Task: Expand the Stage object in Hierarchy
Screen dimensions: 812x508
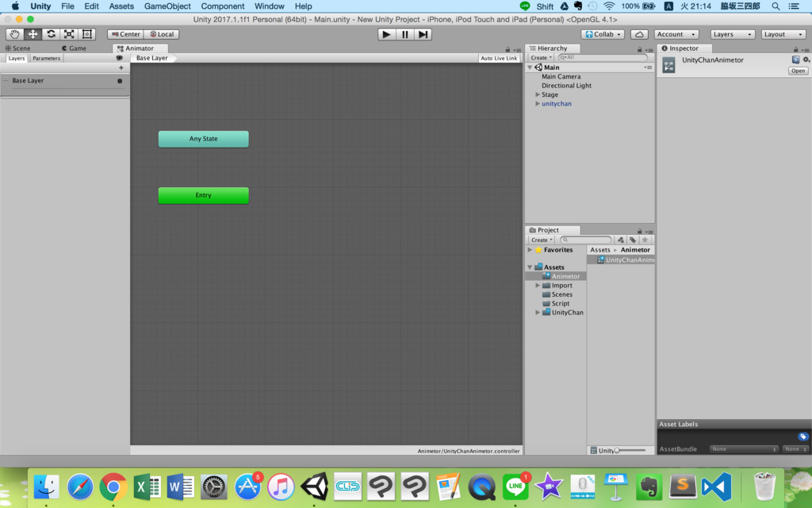Action: [538, 94]
